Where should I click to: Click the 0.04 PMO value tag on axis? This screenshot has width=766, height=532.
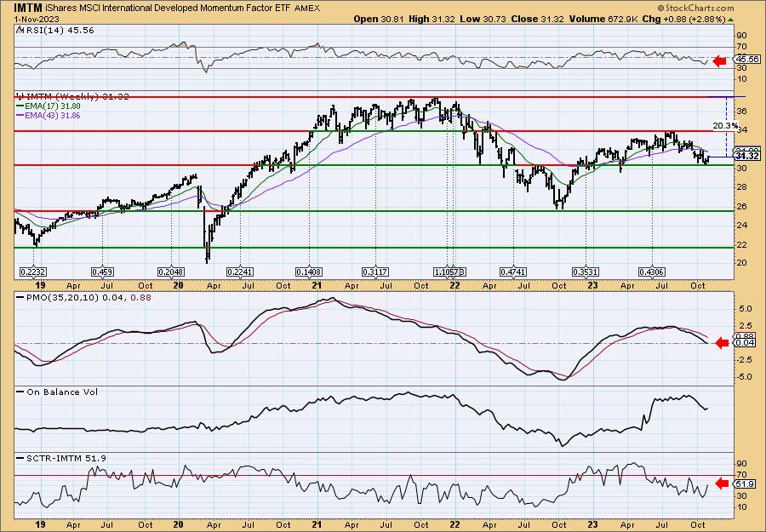tap(745, 343)
